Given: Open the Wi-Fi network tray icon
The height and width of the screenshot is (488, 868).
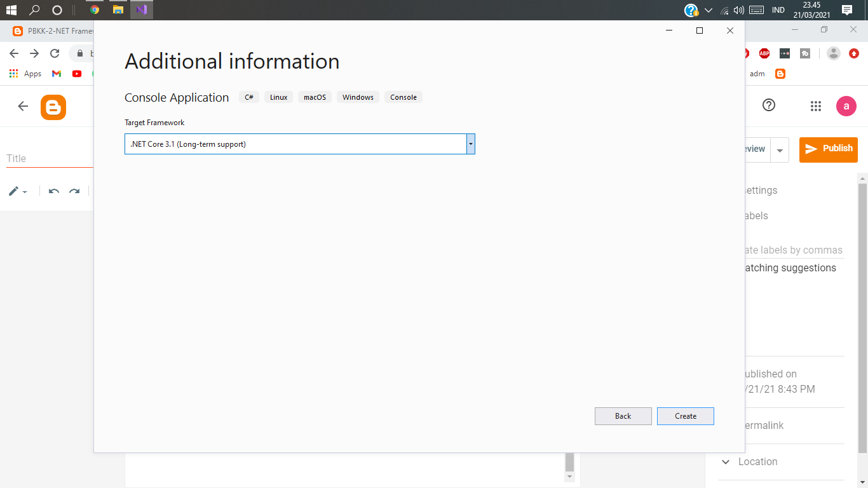Looking at the screenshot, I should 724,10.
